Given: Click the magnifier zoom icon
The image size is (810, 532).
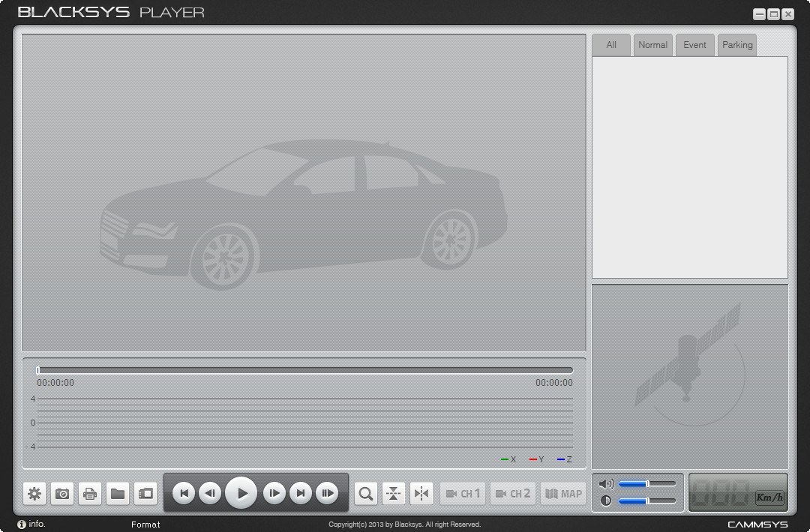Looking at the screenshot, I should click(x=366, y=494).
